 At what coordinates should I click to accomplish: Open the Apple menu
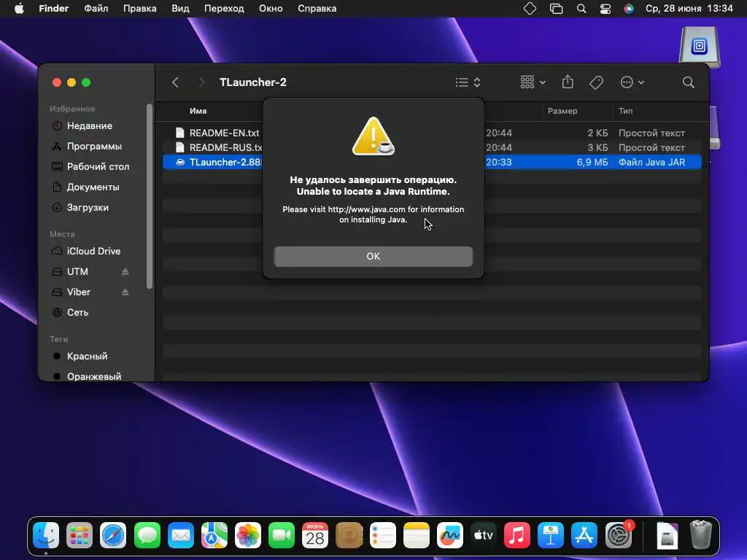coord(19,9)
